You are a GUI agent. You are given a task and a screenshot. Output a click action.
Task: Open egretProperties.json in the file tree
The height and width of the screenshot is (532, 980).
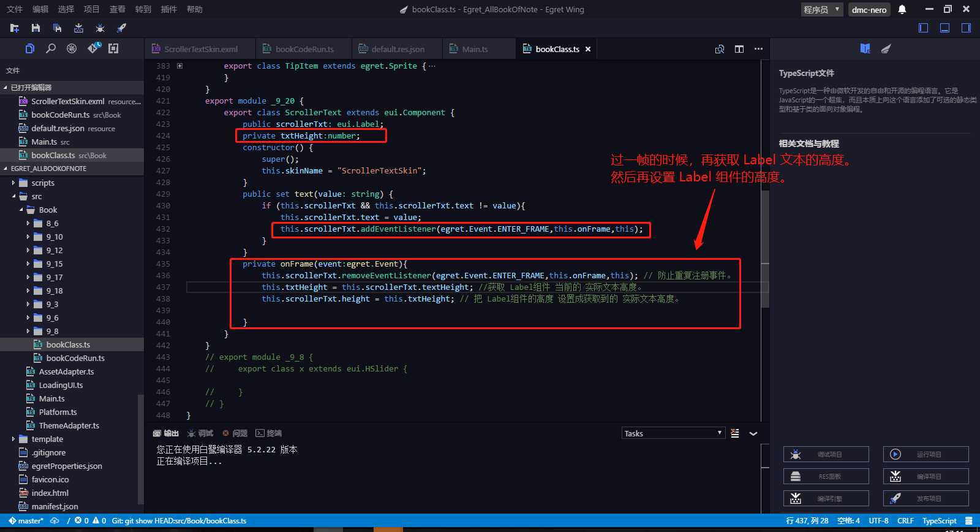[67, 466]
